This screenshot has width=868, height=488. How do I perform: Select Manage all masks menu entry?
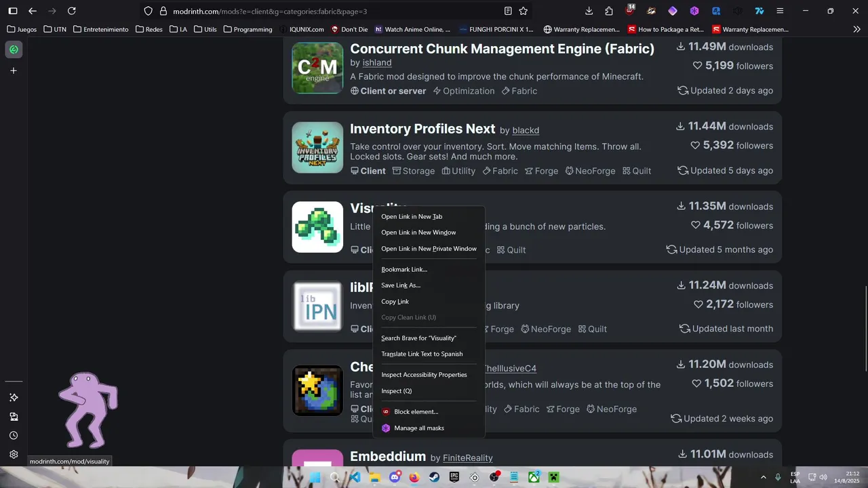[x=429, y=428]
